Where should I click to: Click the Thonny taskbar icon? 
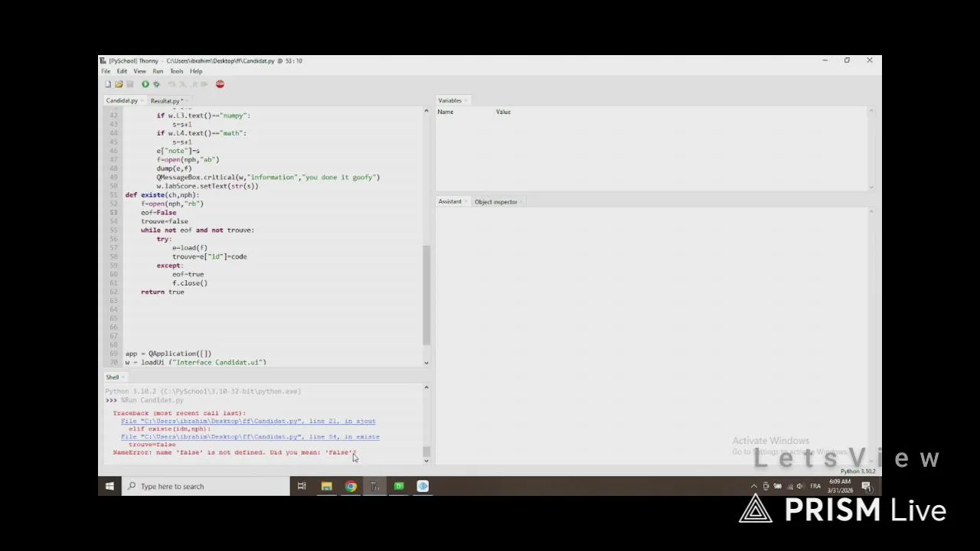[x=374, y=486]
